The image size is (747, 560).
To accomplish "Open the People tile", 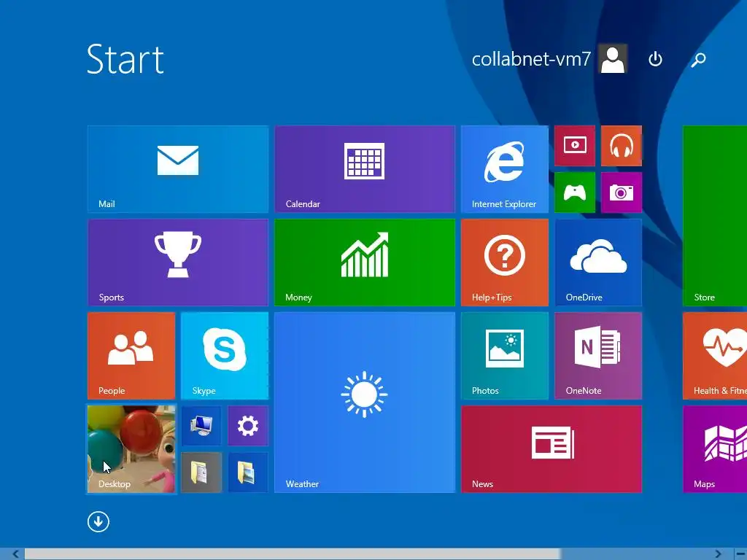I will pyautogui.click(x=131, y=356).
